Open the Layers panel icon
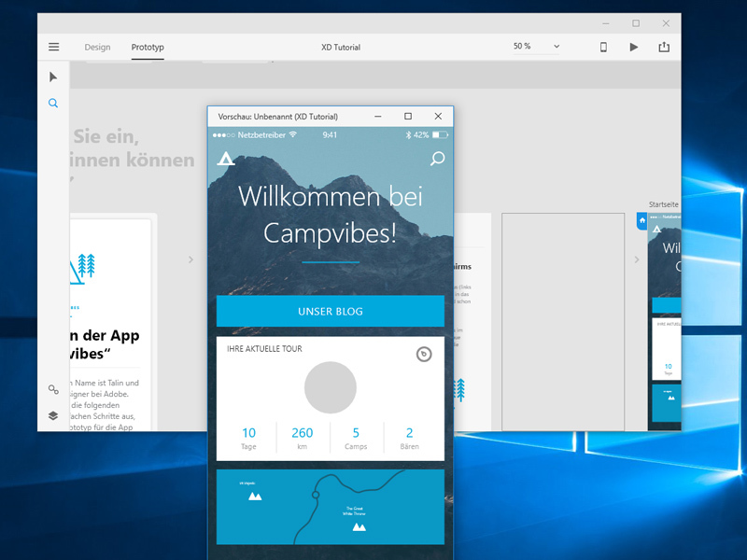747x560 pixels. pyautogui.click(x=53, y=415)
